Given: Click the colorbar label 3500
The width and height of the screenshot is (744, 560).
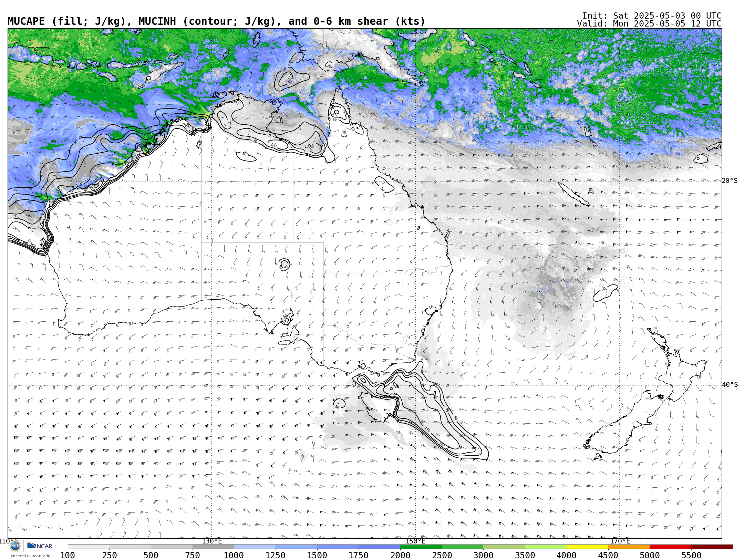Looking at the screenshot, I should coord(525,556).
